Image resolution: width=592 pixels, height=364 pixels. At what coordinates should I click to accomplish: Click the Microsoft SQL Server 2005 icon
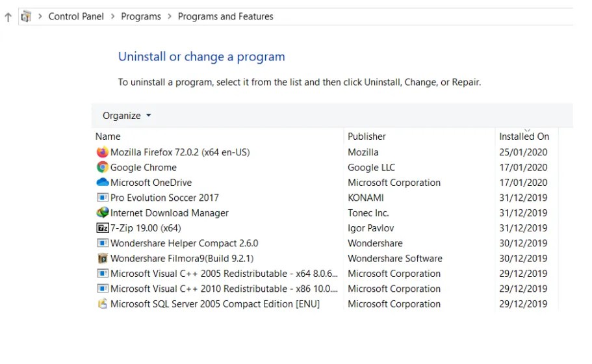pos(102,304)
